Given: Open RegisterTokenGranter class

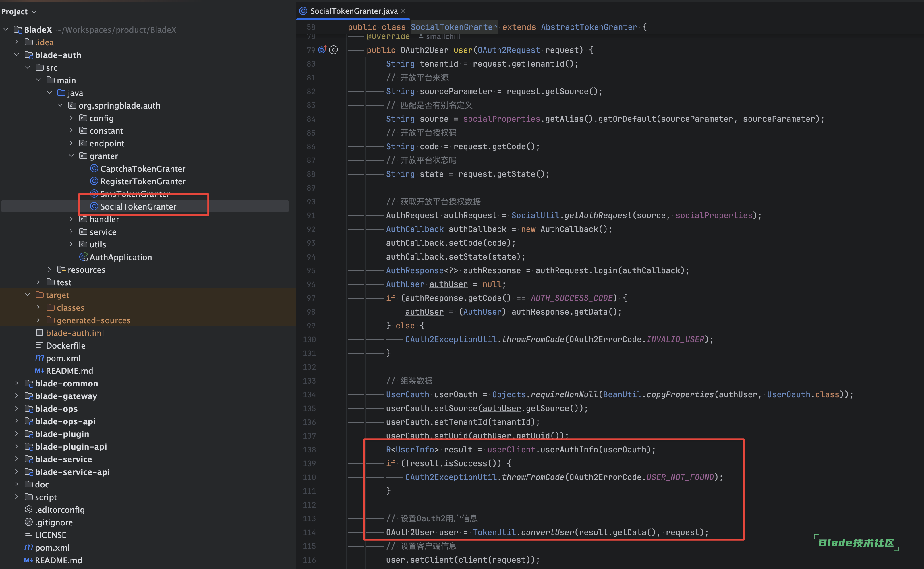Looking at the screenshot, I should pos(143,181).
